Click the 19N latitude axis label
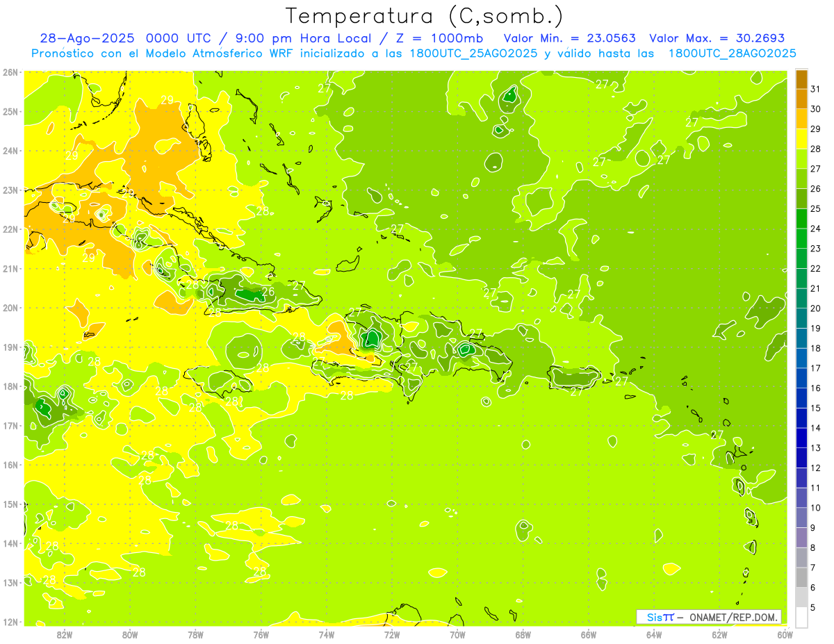The image size is (834, 644). [x=10, y=347]
